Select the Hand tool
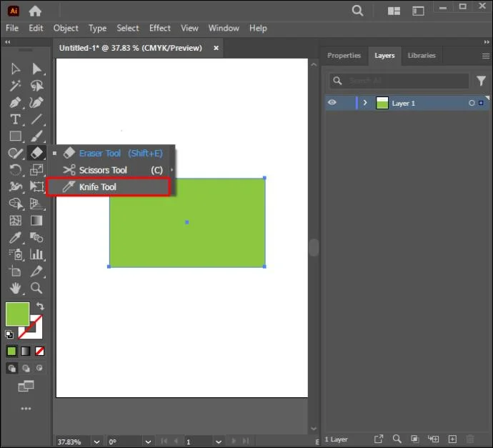Screen dimensions: 493x448 [x=15, y=288]
